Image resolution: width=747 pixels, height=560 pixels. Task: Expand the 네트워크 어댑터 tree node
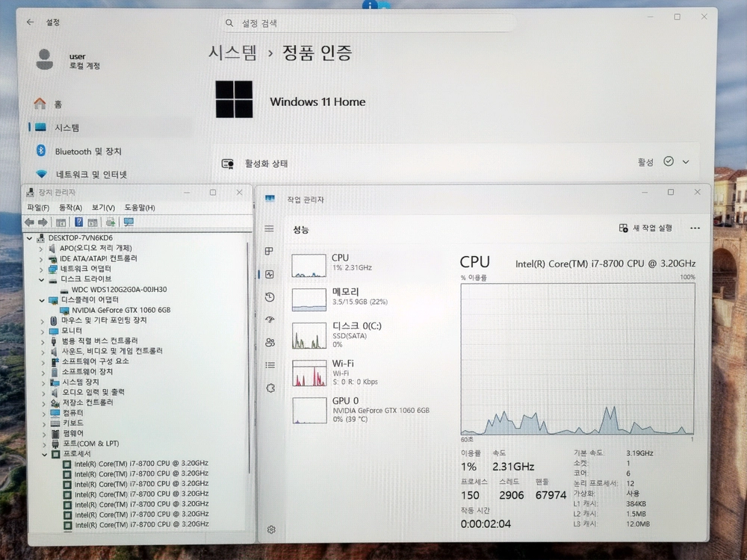coord(41,269)
